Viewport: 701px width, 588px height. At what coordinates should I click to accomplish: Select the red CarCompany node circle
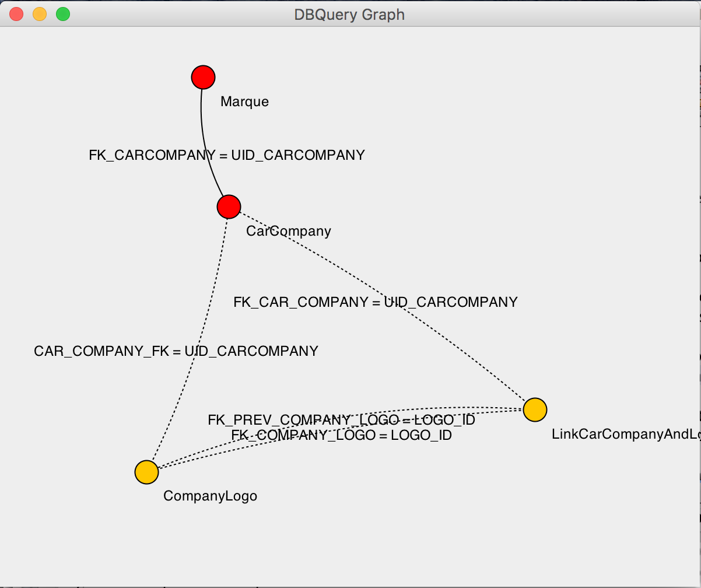click(229, 206)
